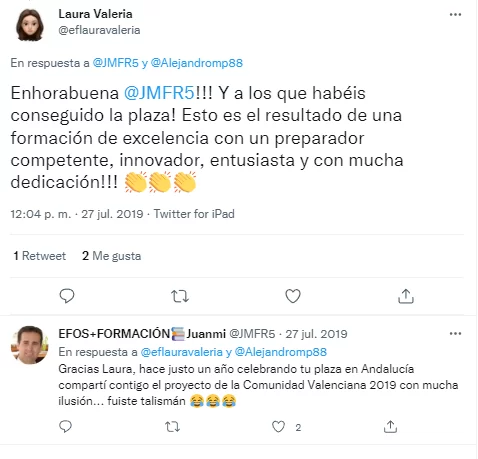The width and height of the screenshot is (478, 459).
Task: Retweet Laura Valeria's main tweet
Action: [x=180, y=296]
